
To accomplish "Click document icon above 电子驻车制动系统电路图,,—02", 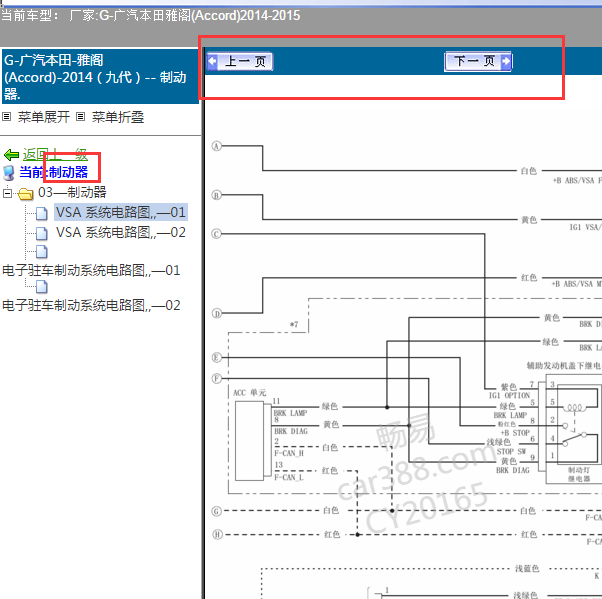I will tap(41, 286).
